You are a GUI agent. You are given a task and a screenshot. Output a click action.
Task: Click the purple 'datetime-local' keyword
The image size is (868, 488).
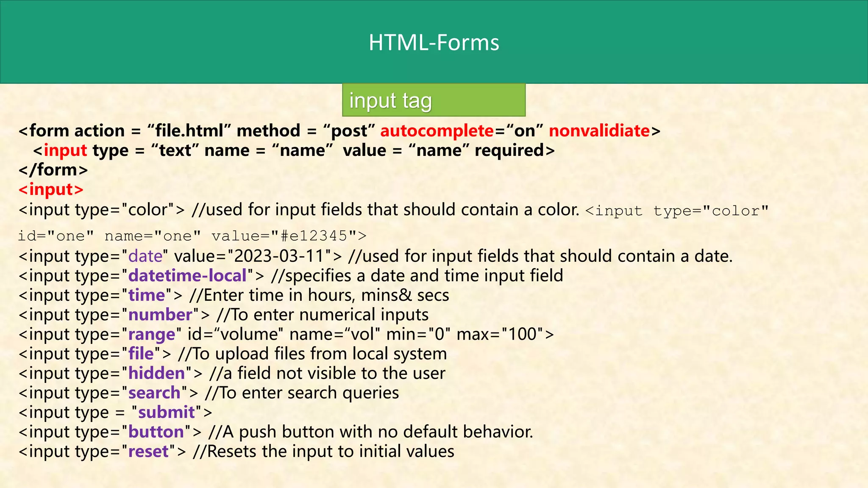tap(187, 276)
